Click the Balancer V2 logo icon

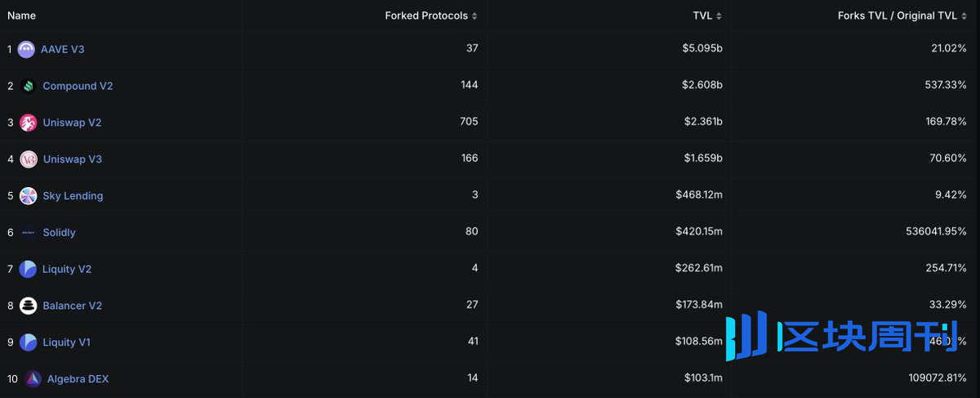point(29,306)
